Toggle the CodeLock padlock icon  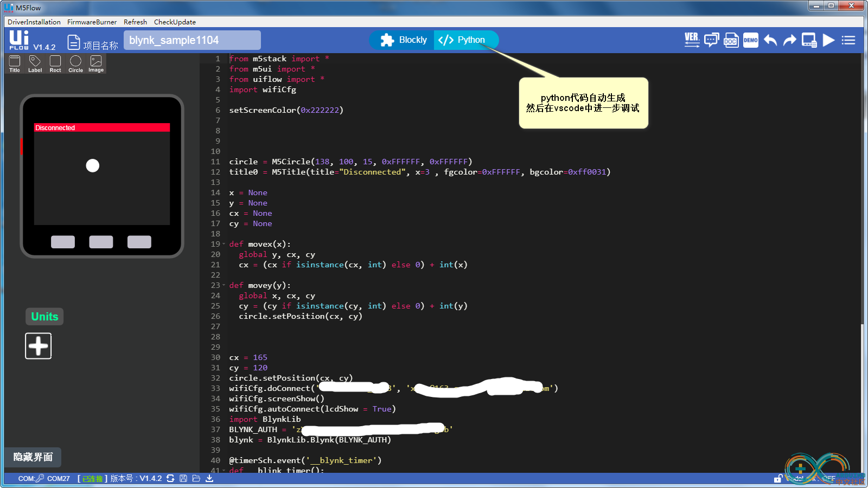coord(778,478)
